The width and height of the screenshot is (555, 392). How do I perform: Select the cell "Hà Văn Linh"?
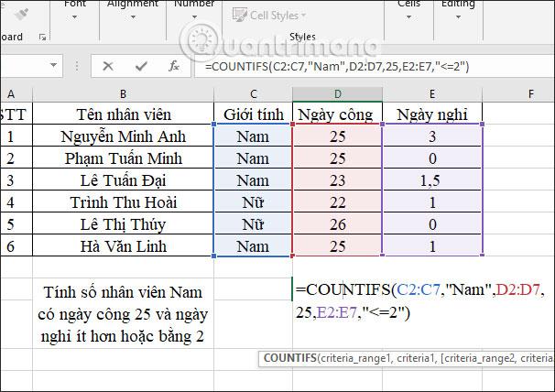[123, 246]
